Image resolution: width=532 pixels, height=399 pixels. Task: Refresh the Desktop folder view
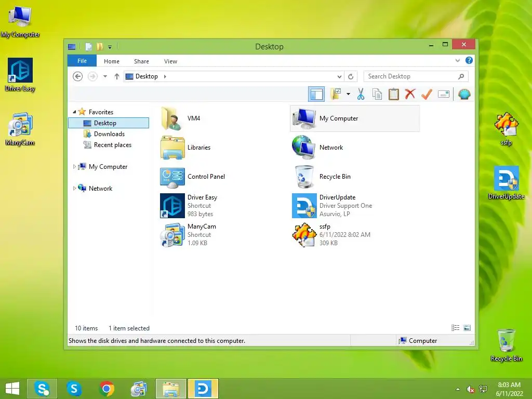tap(351, 77)
